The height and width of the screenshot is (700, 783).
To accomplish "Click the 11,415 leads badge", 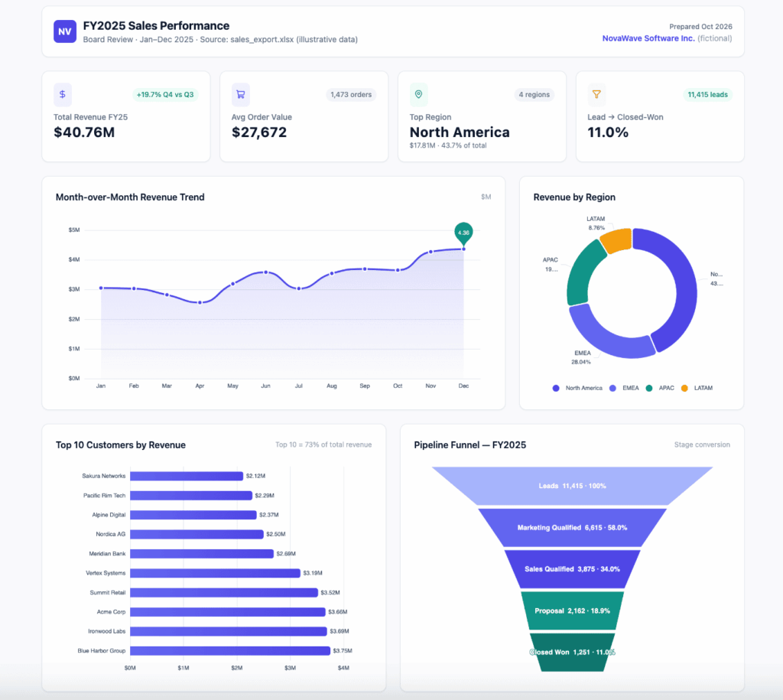I will (707, 94).
